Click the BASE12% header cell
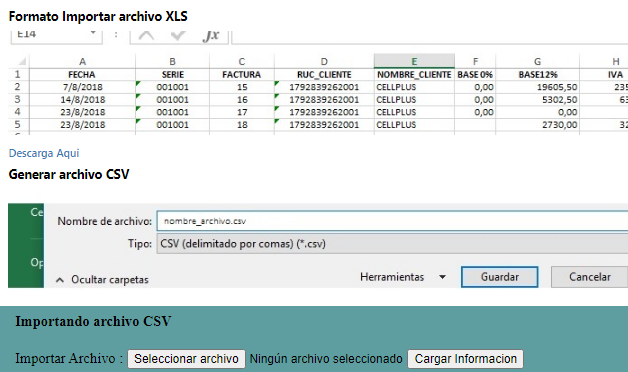The height and width of the screenshot is (372, 628). pos(537,74)
